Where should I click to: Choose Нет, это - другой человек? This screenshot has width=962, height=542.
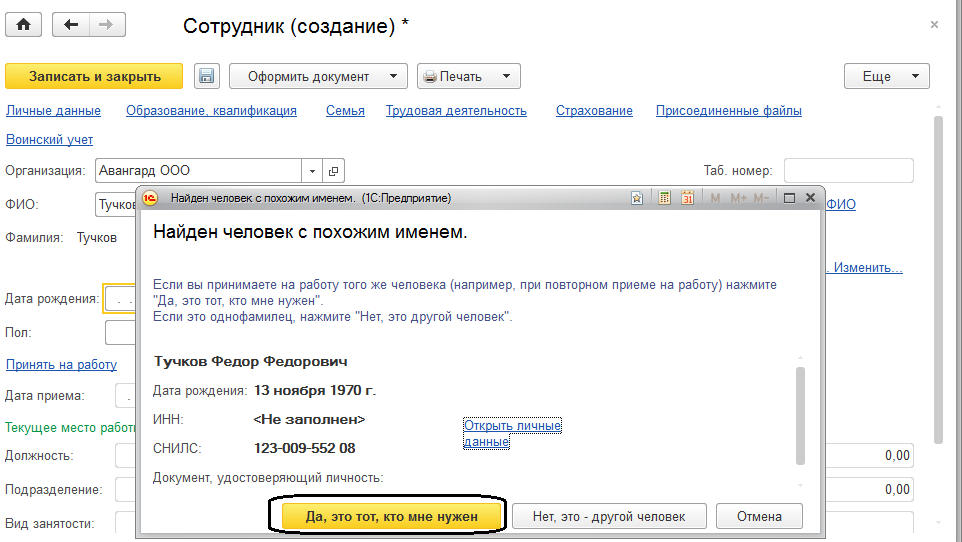click(x=609, y=516)
